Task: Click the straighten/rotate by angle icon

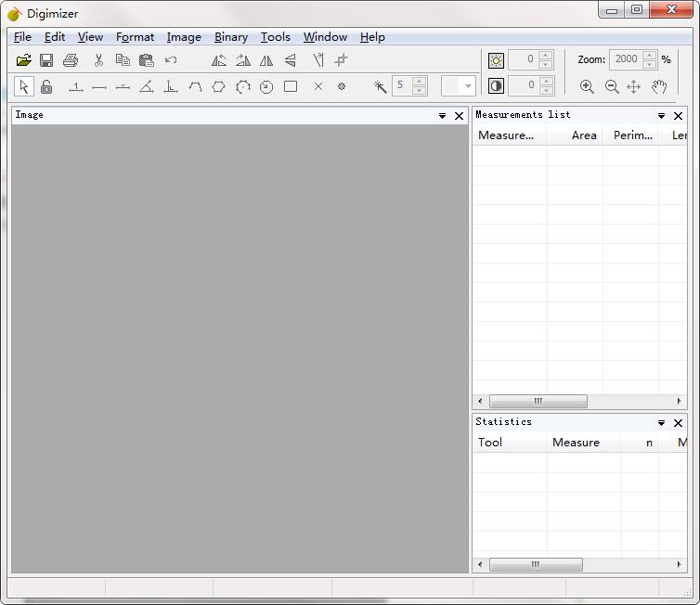Action: [318, 59]
